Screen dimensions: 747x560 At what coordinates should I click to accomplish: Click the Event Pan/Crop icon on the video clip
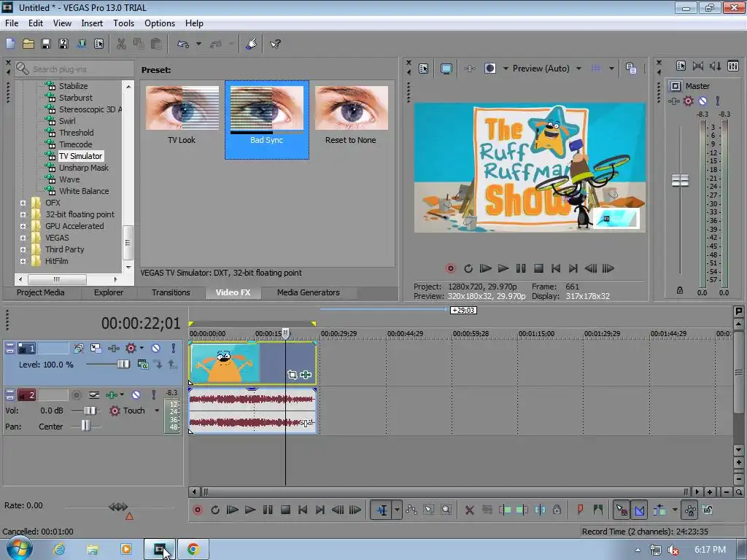292,375
